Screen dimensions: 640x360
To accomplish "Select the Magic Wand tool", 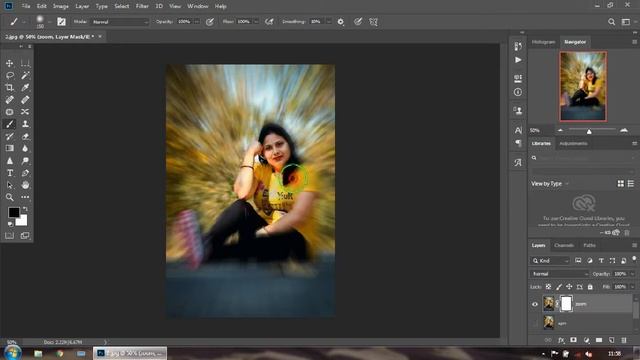I will (x=25, y=75).
